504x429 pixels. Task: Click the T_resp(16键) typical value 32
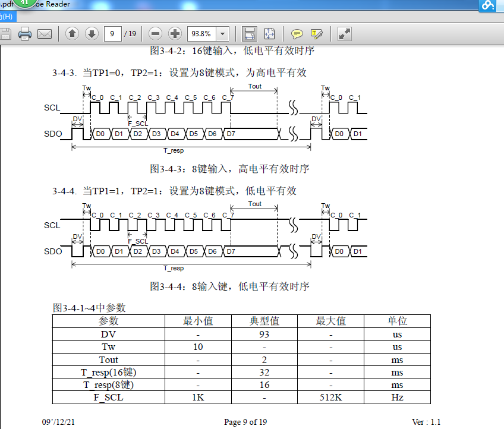(264, 372)
